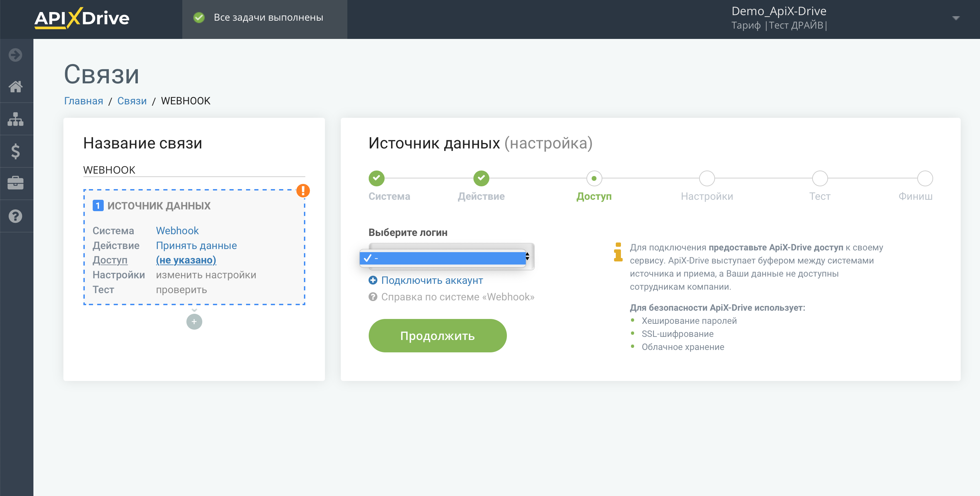Open the 'Связи' breadcrumb link
980x496 pixels.
132,101
